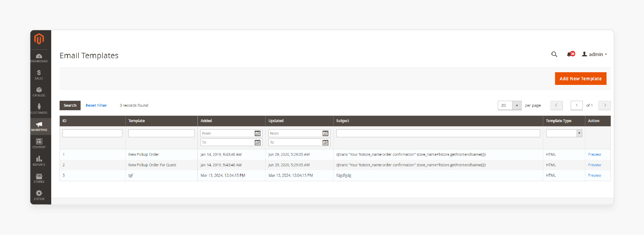644x235 pixels.
Task: Open calendar for Added To date
Action: pyautogui.click(x=258, y=142)
